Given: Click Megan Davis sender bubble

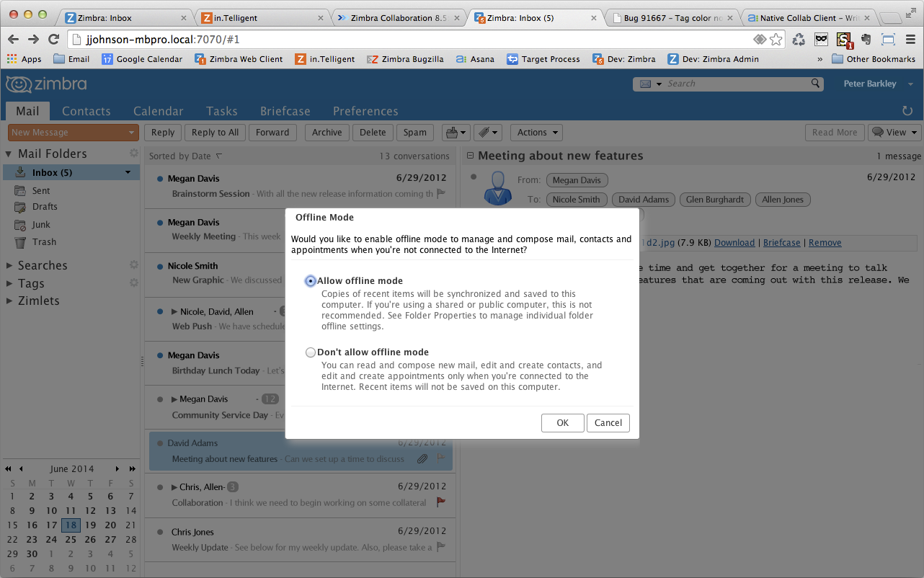Looking at the screenshot, I should [577, 180].
